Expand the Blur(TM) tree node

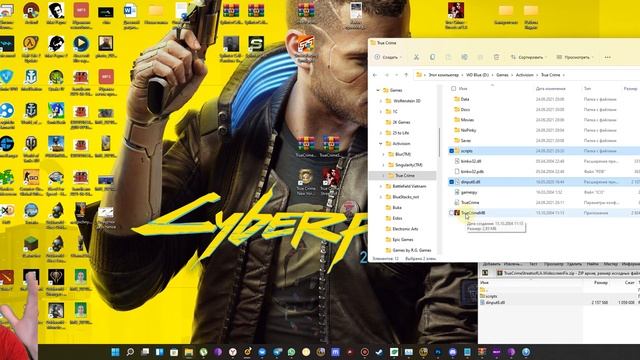pyautogui.click(x=384, y=154)
